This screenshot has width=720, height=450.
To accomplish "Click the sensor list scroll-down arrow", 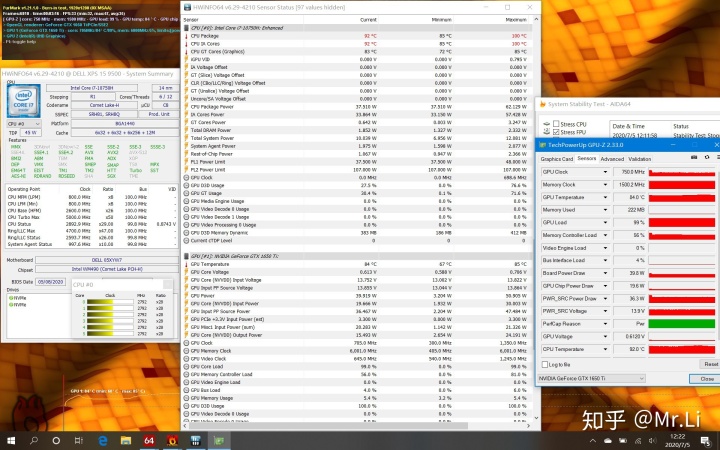I will point(536,417).
